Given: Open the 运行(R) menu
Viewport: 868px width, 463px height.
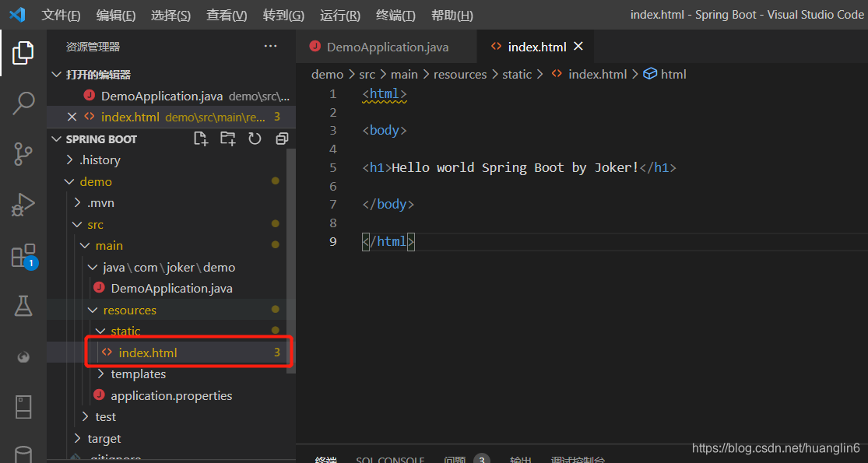Looking at the screenshot, I should pyautogui.click(x=340, y=16).
